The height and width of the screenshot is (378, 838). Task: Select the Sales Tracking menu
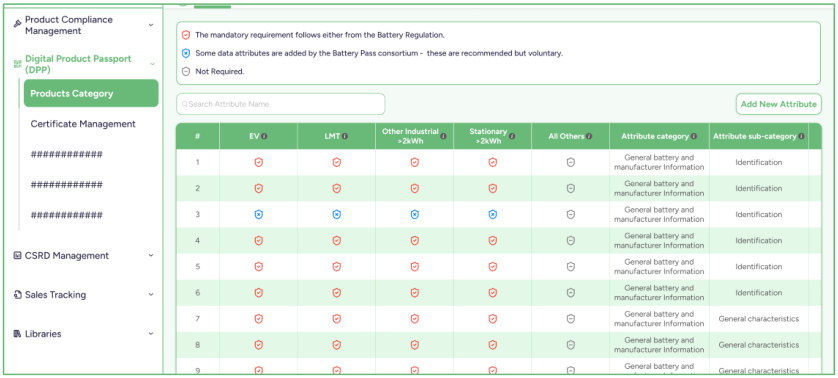(56, 295)
